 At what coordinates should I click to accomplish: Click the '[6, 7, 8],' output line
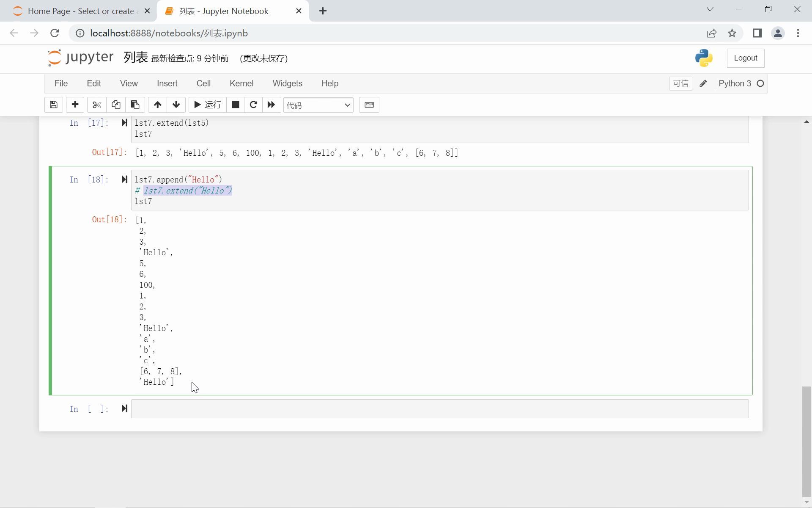[161, 371]
